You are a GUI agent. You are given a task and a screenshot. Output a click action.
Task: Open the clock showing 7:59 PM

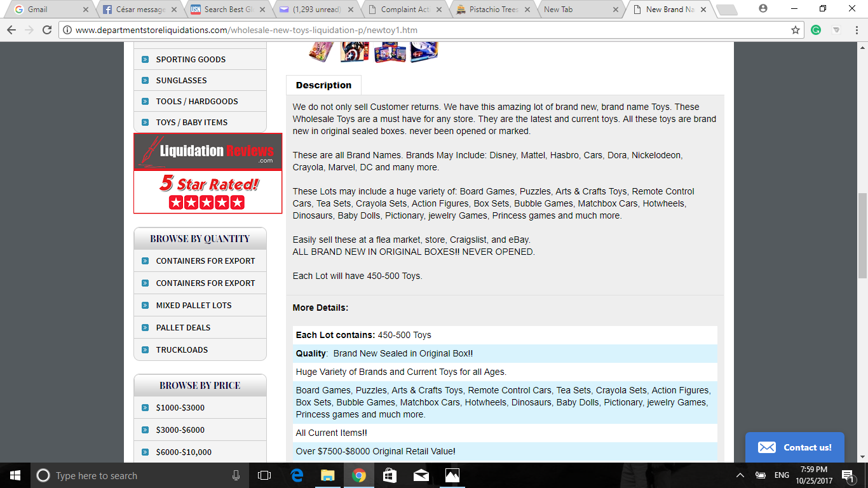point(813,475)
